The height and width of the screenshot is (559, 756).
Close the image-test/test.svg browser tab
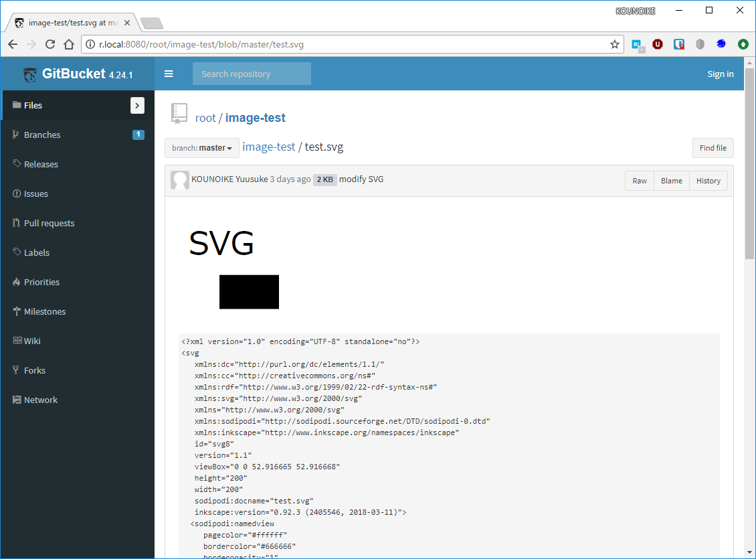(127, 23)
